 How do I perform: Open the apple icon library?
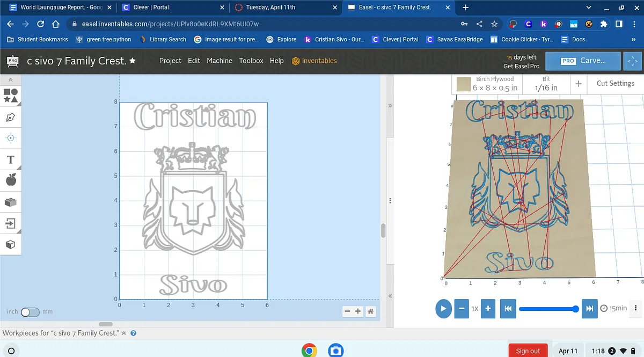11,180
